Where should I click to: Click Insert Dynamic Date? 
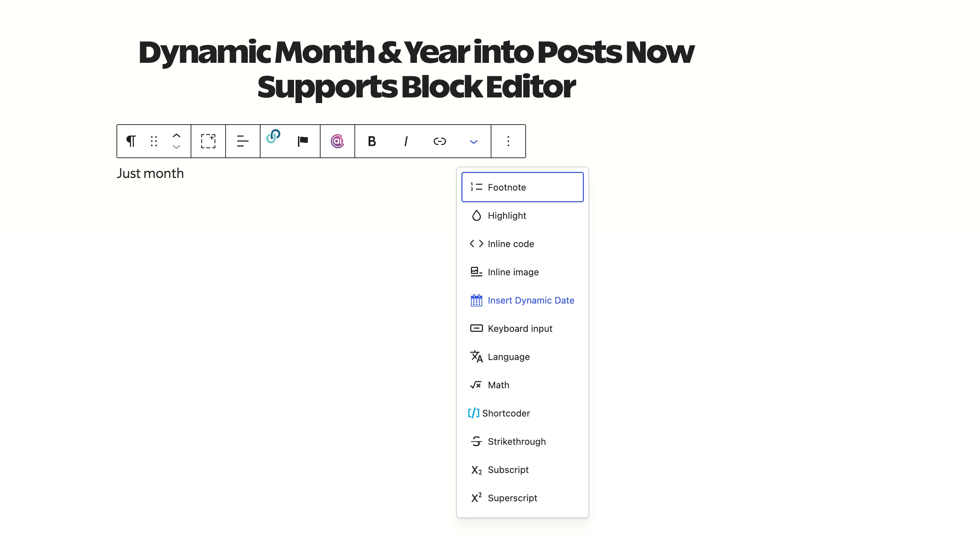click(x=531, y=300)
